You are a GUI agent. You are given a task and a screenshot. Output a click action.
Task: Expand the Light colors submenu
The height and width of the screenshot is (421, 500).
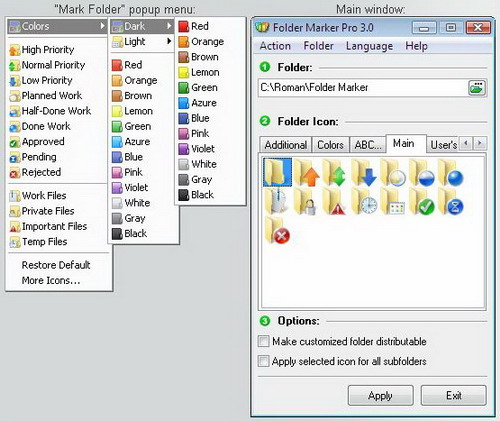tap(142, 42)
